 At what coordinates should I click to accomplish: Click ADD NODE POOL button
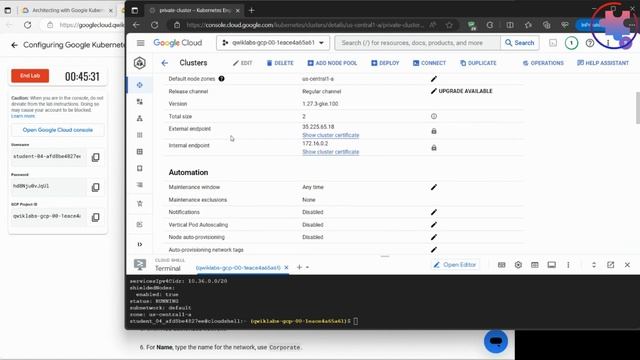pos(332,63)
